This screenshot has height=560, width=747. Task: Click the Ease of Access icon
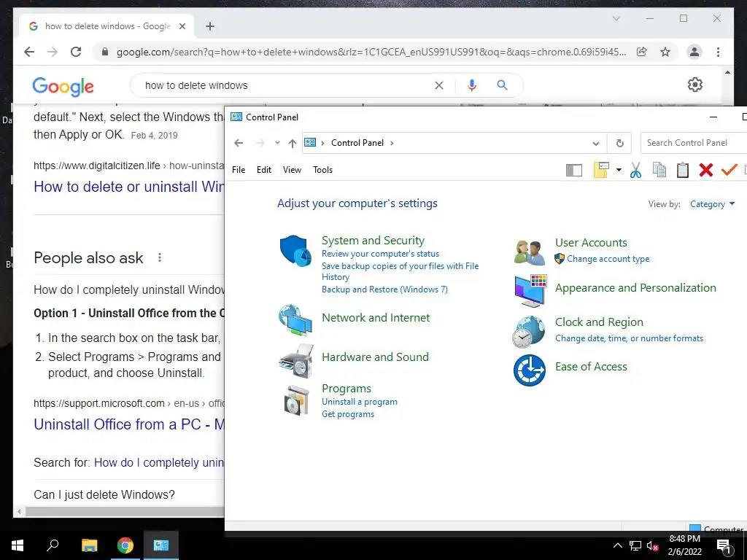tap(530, 370)
